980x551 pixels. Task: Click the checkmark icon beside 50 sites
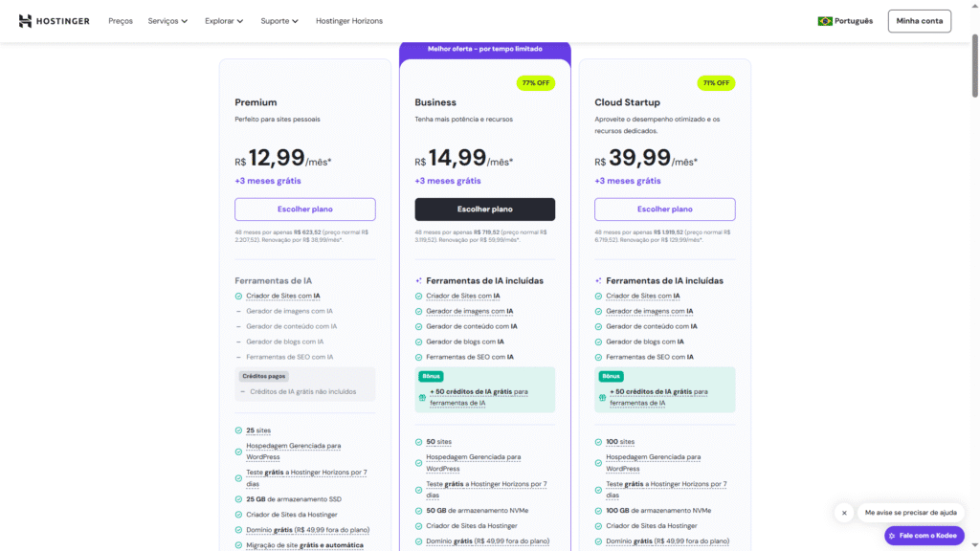pos(419,442)
